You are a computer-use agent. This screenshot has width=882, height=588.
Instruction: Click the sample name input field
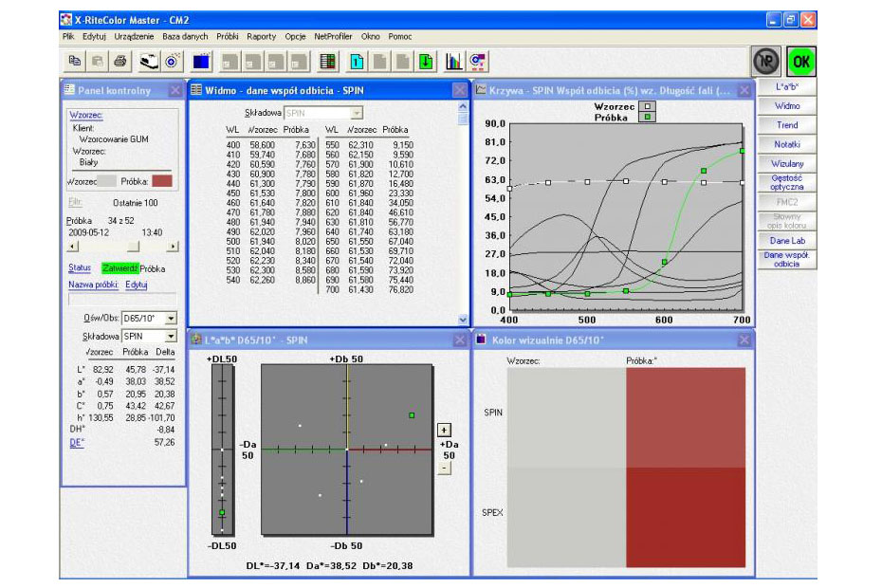[x=122, y=300]
